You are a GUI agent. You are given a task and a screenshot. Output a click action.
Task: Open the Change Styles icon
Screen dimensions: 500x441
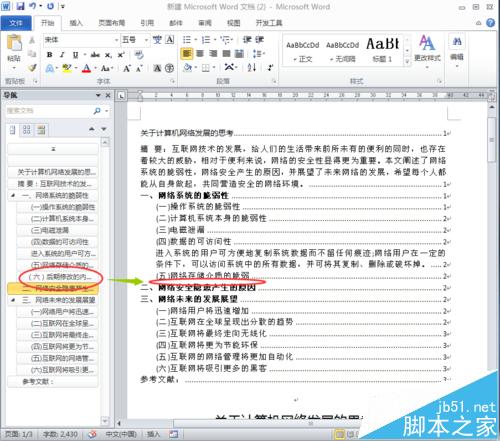click(427, 49)
